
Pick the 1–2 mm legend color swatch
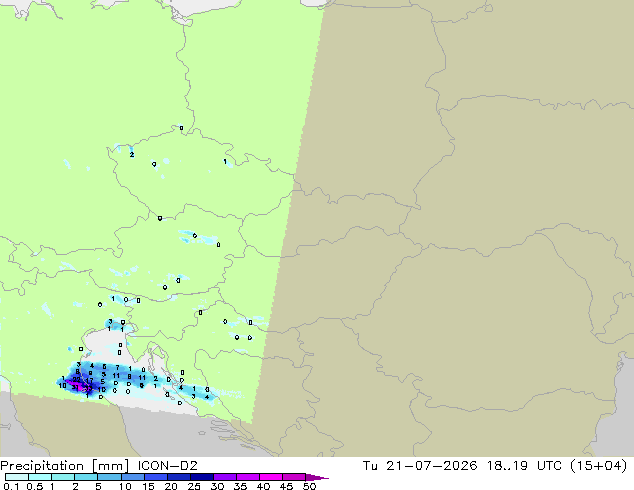(63, 477)
